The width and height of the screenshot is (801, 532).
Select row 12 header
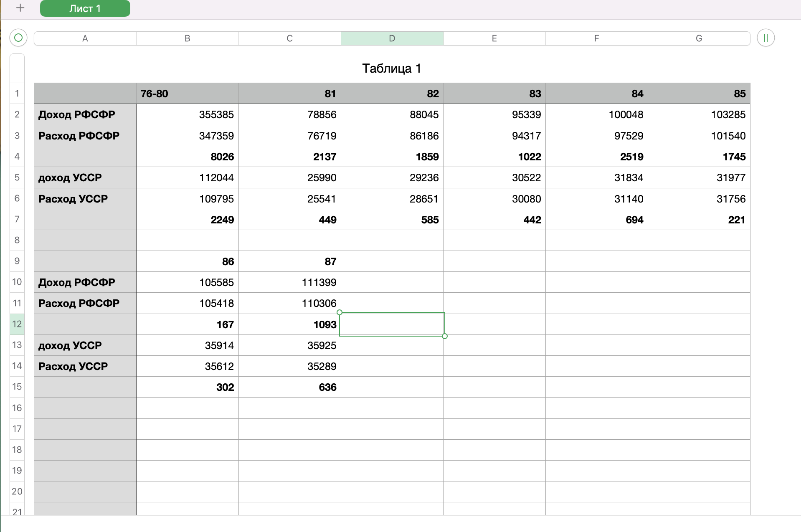(x=17, y=324)
